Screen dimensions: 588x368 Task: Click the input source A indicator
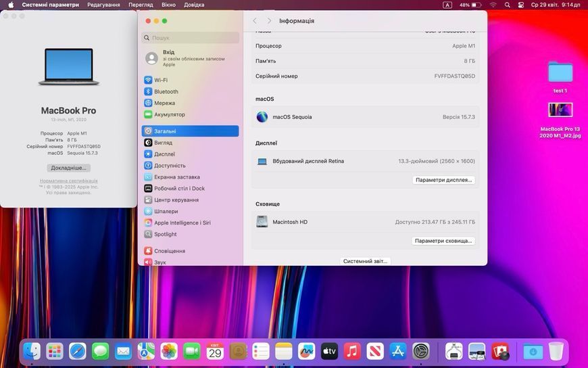click(447, 5)
